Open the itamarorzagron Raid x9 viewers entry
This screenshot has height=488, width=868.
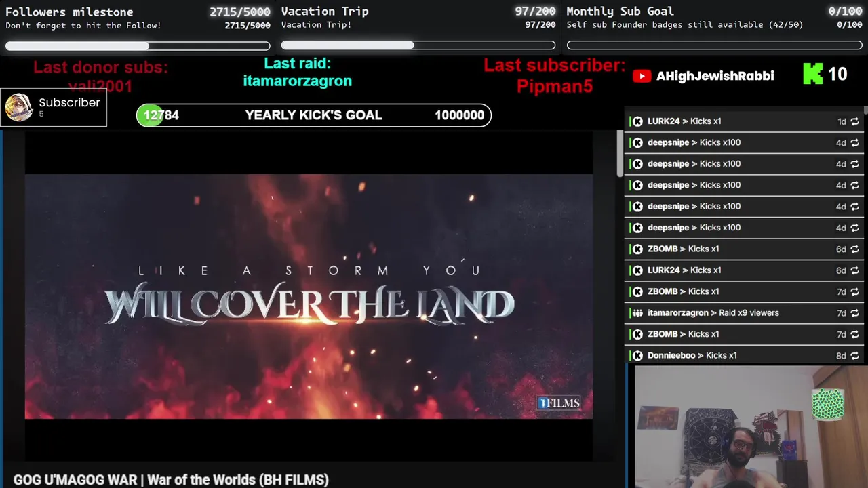coord(744,313)
